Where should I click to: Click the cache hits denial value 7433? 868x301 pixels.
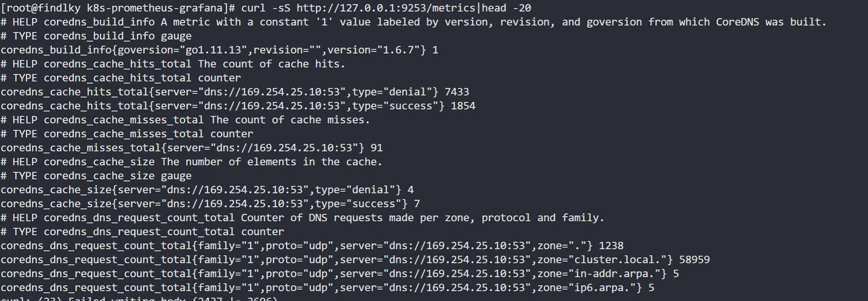coord(457,92)
